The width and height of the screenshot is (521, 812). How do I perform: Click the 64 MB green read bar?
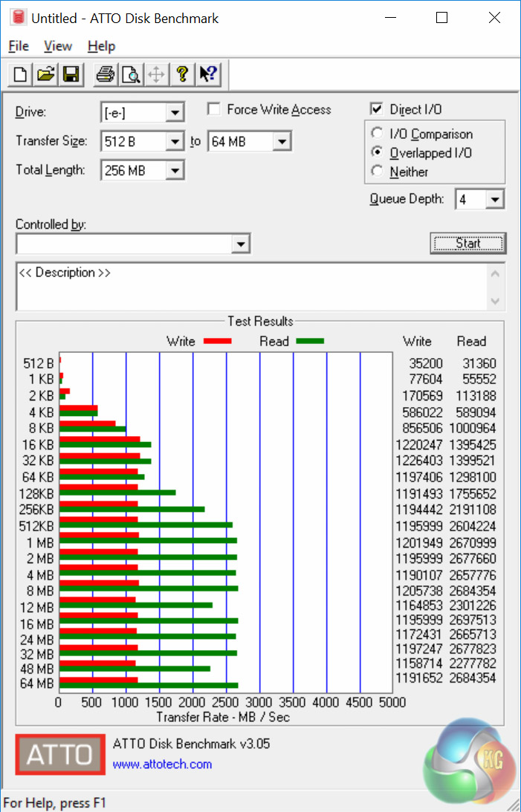point(149,685)
